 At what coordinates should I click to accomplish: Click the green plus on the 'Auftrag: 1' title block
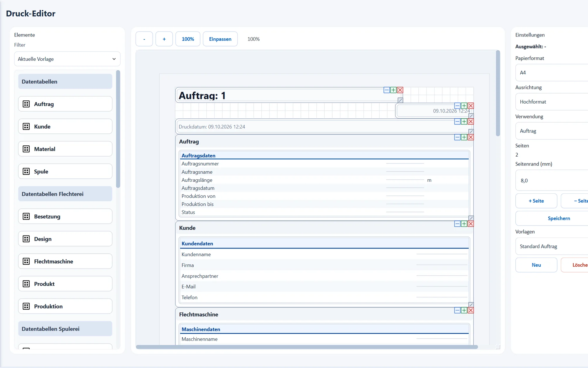(393, 90)
